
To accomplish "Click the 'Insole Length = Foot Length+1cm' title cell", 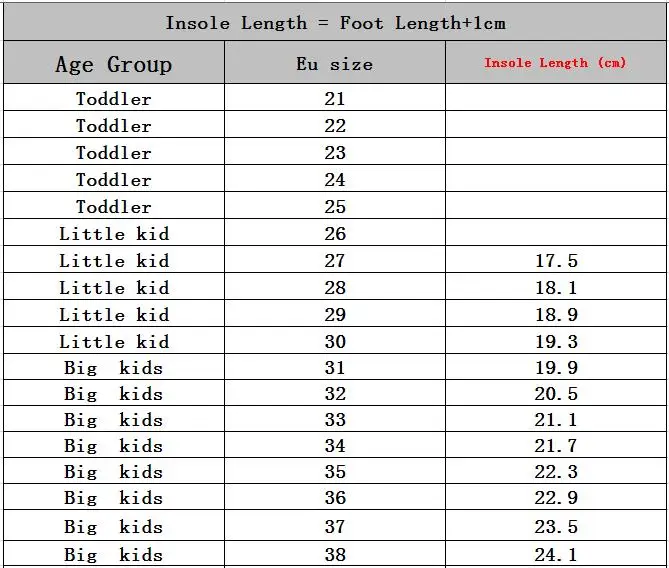I will pyautogui.click(x=335, y=23).
